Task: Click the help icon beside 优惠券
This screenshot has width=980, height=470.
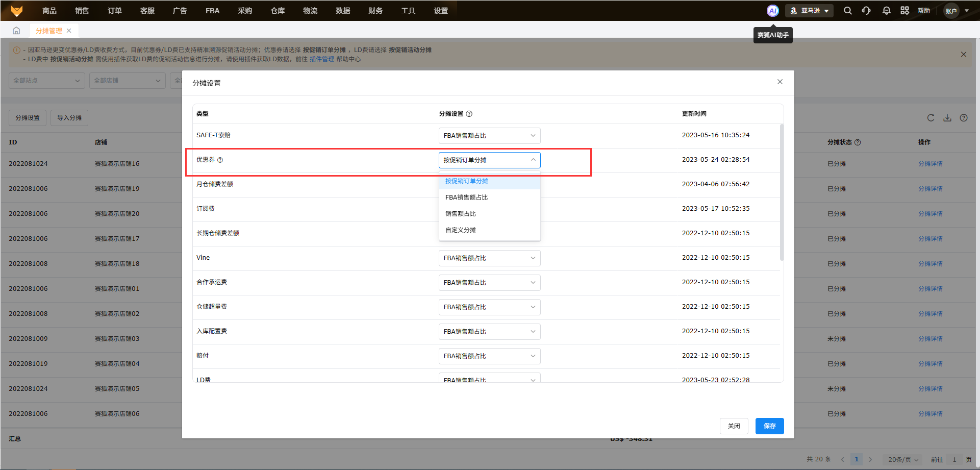Action: coord(220,160)
